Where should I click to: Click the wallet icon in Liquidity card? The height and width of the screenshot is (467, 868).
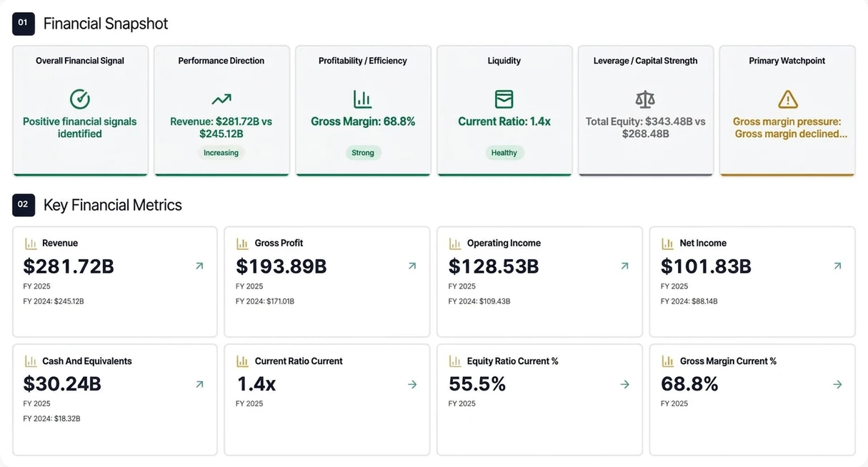tap(504, 99)
